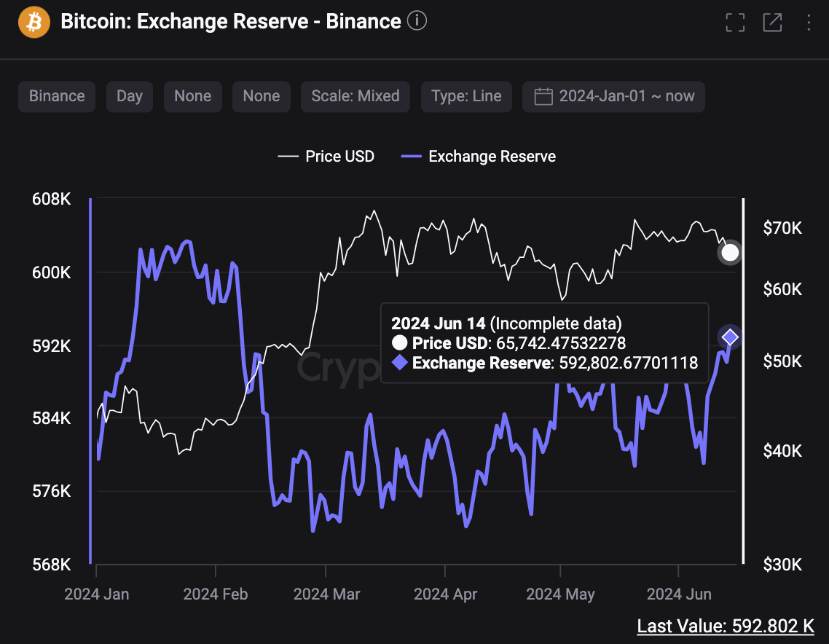
Task: Click the $70K right axis value
Action: coord(782,229)
